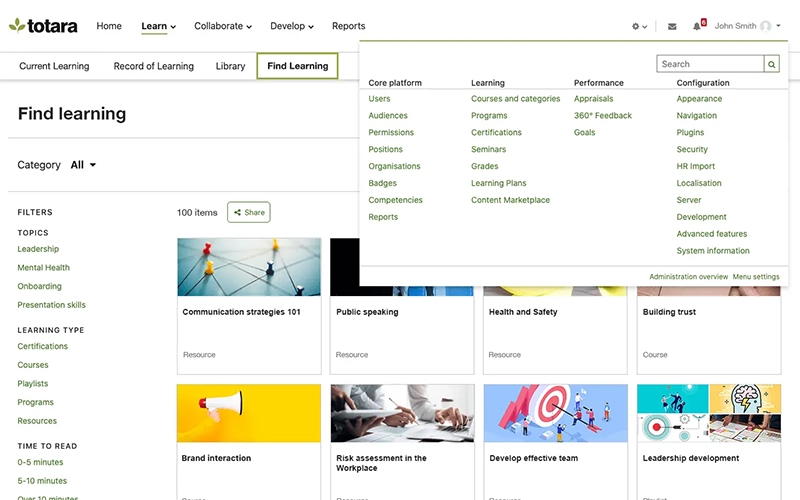Open the messages envelope icon

click(x=672, y=26)
